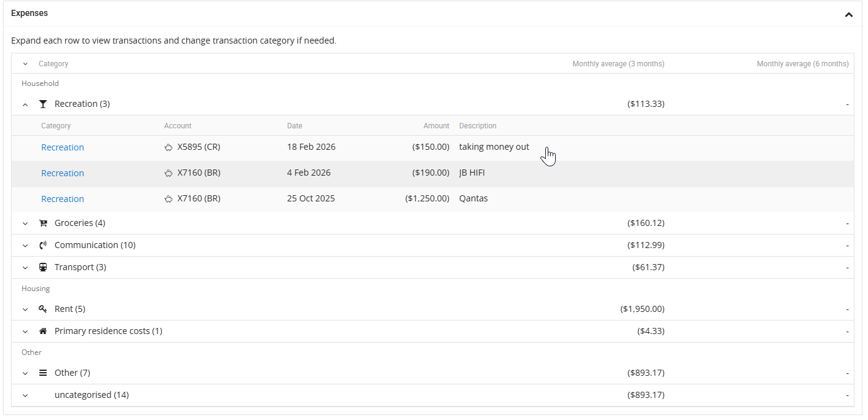This screenshot has width=868, height=420.
Task: Click the Communication phone icon
Action: click(x=43, y=245)
